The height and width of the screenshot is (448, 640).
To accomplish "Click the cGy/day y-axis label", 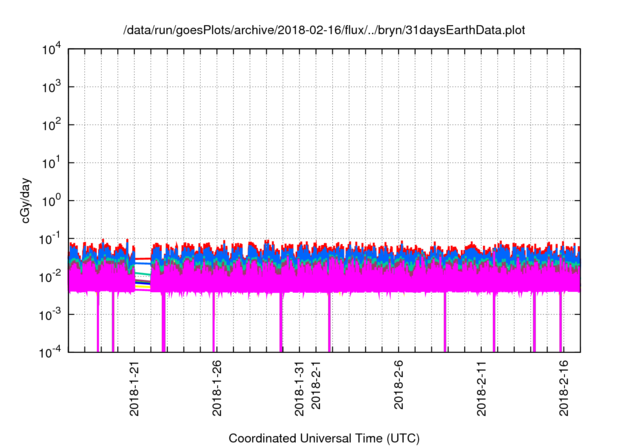I will click(x=26, y=200).
